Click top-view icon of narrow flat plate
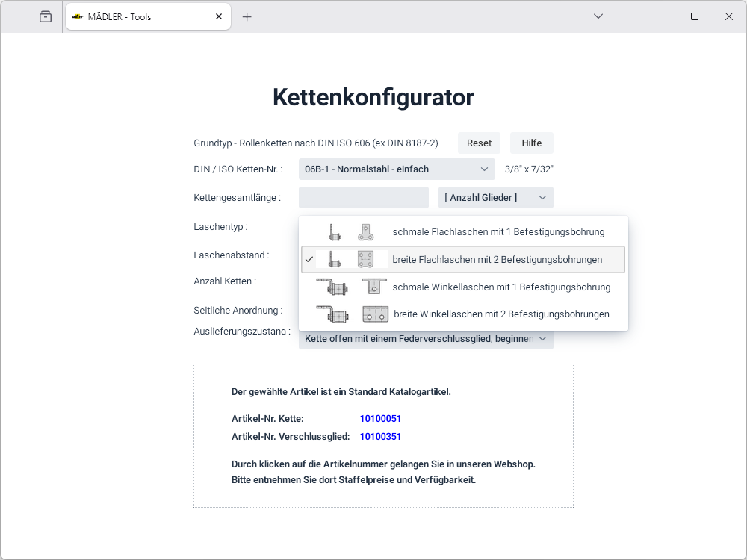 click(365, 232)
